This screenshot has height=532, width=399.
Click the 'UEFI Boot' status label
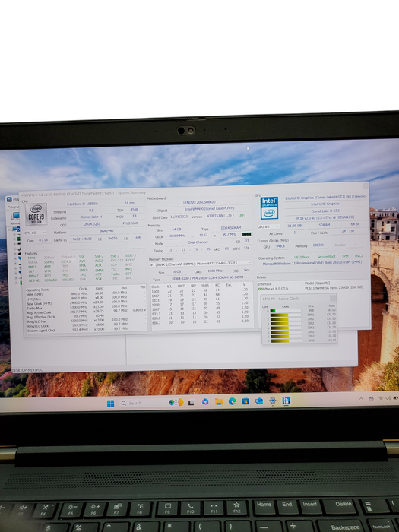(x=302, y=257)
